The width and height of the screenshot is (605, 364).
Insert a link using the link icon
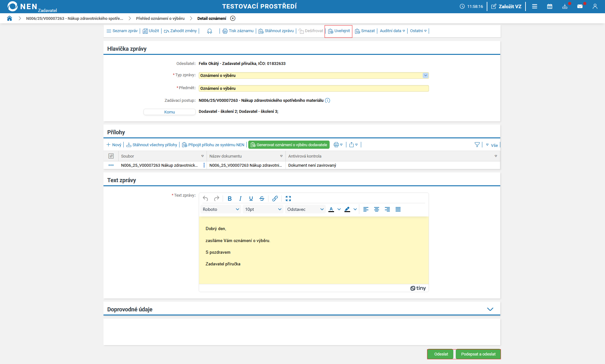pos(275,199)
